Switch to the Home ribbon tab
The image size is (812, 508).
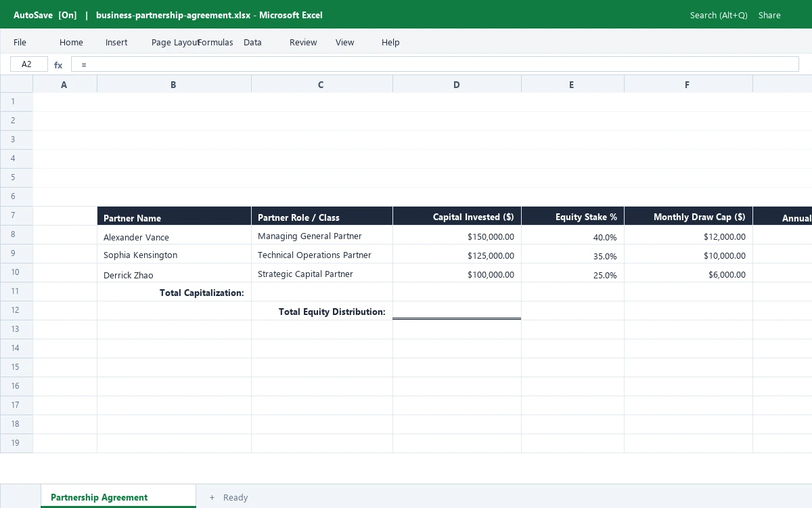click(71, 42)
